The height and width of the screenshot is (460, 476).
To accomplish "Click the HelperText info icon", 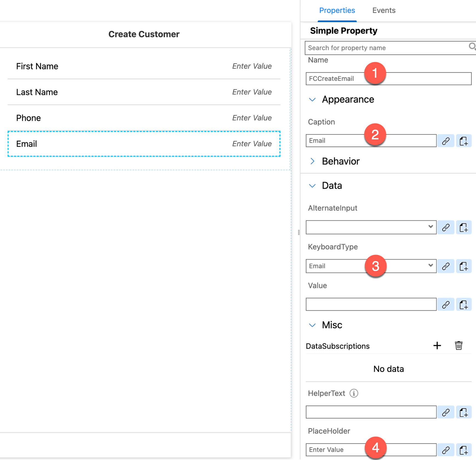I will [x=354, y=393].
